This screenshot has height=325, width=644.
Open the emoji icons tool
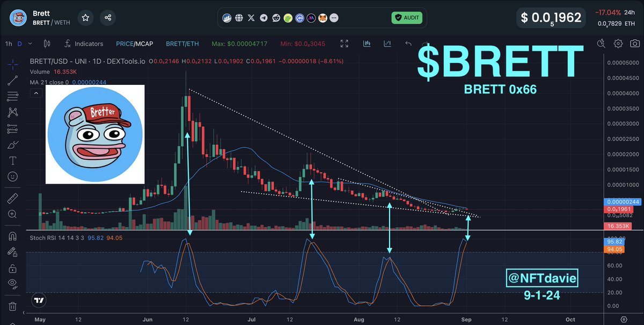12,176
